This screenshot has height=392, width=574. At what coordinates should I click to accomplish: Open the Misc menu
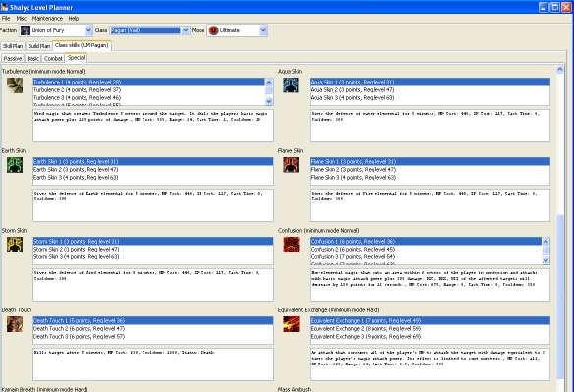[x=22, y=19]
